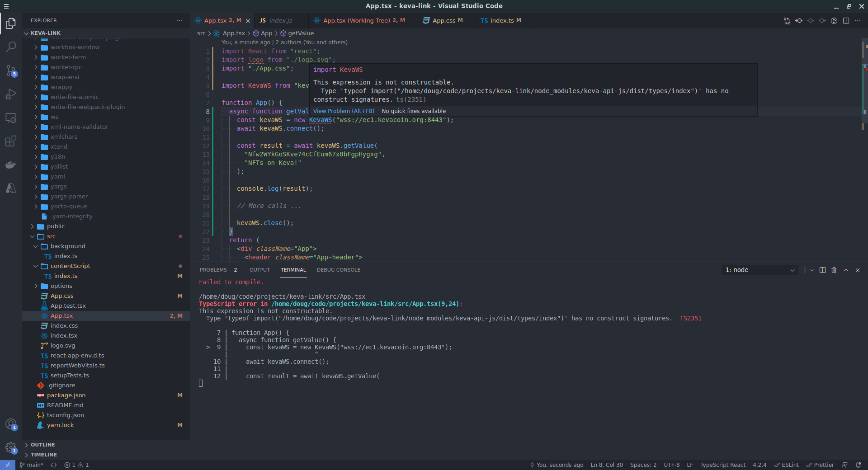Viewport: 868px width, 470px height.
Task: Open the Source Control view
Action: (x=11, y=71)
